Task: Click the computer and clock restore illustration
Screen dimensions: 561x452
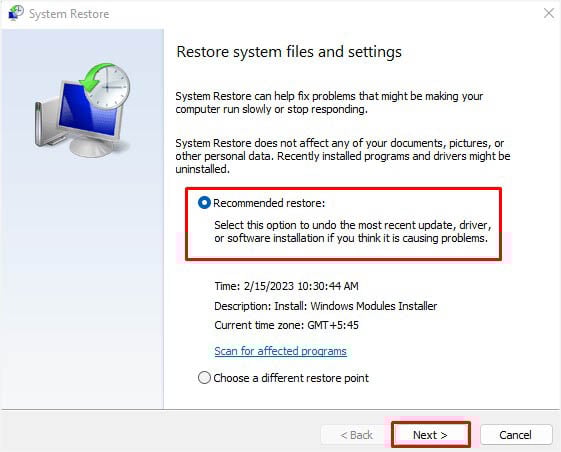Action: coord(83,110)
